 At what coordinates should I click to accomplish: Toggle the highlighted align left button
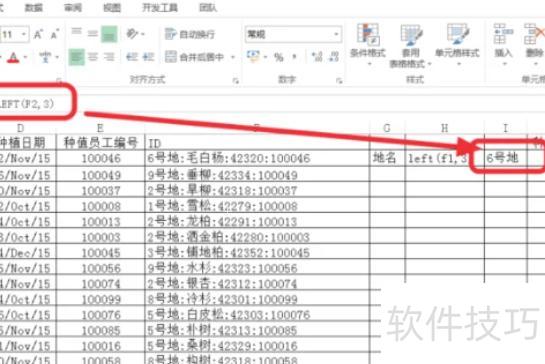76,57
